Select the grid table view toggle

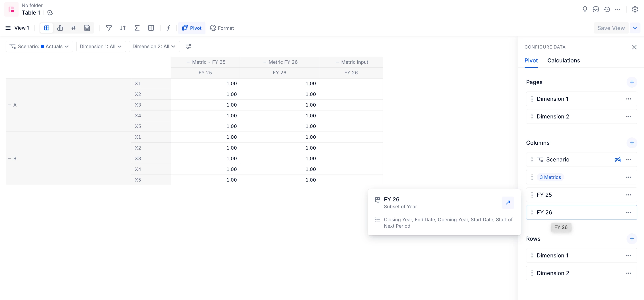pos(47,28)
